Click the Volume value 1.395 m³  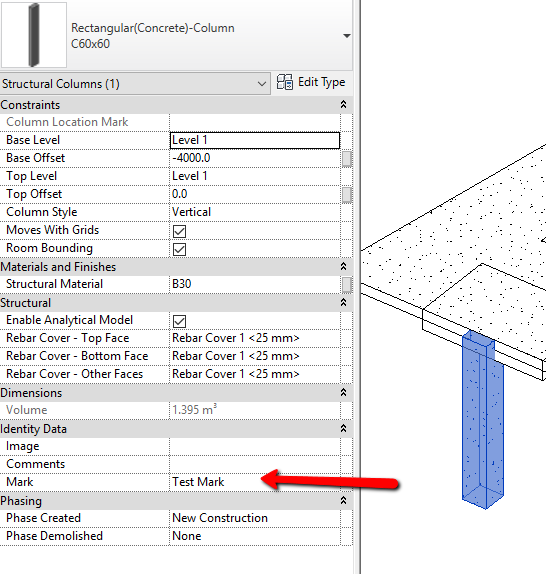[x=255, y=410]
